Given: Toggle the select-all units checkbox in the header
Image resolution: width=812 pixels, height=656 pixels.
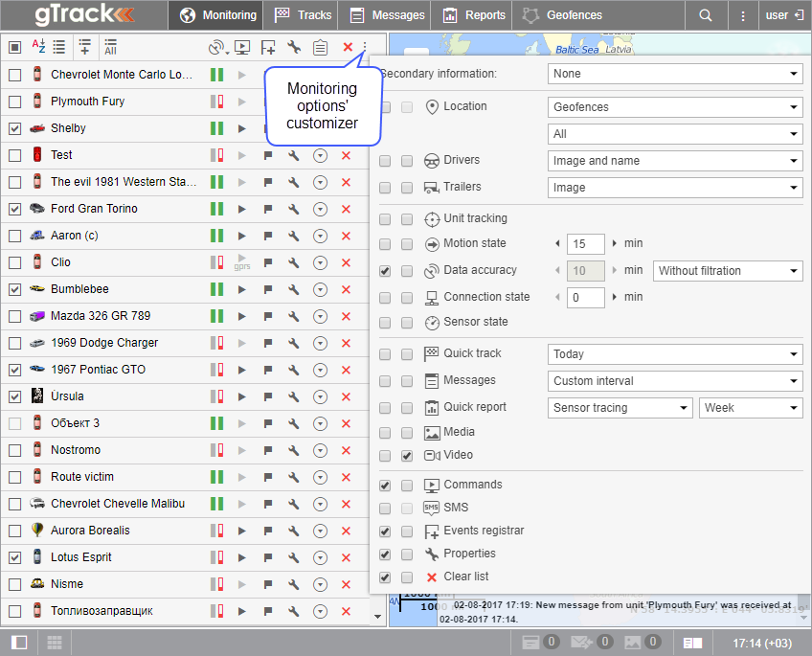Looking at the screenshot, I should pos(15,47).
